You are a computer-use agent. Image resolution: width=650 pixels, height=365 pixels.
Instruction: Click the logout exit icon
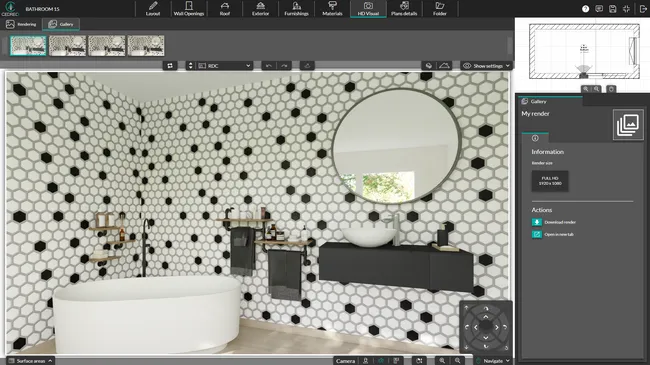tap(643, 9)
